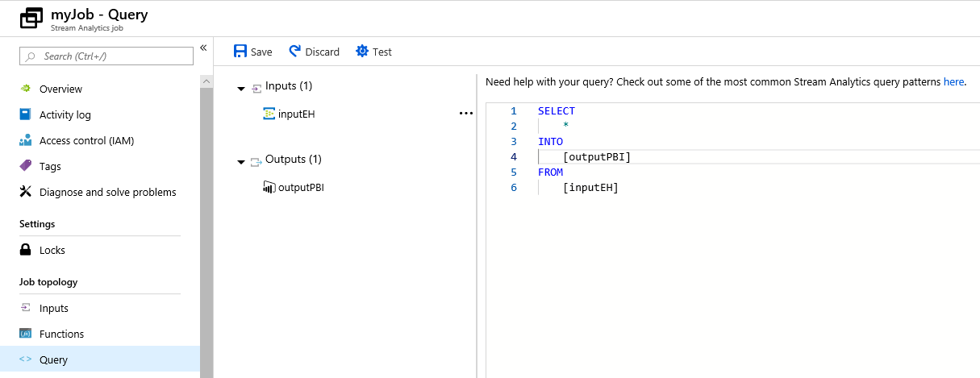Open Functions under Job topology

click(x=61, y=334)
